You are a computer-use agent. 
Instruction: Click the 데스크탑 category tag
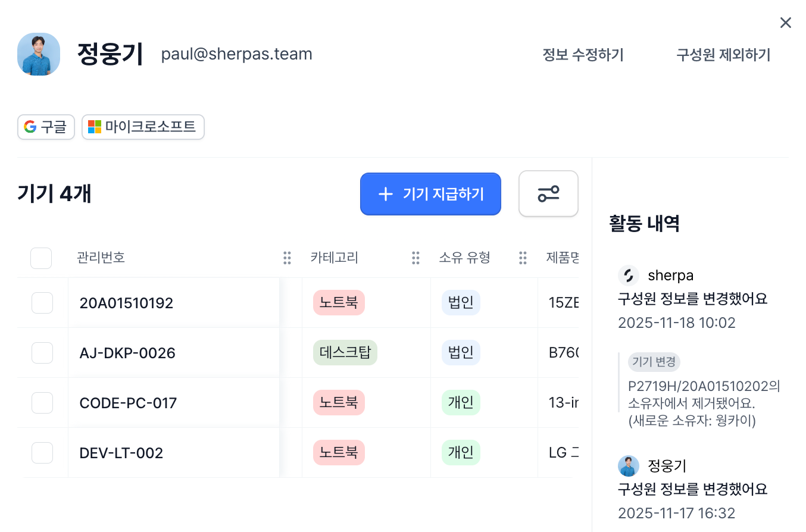tap(345, 353)
